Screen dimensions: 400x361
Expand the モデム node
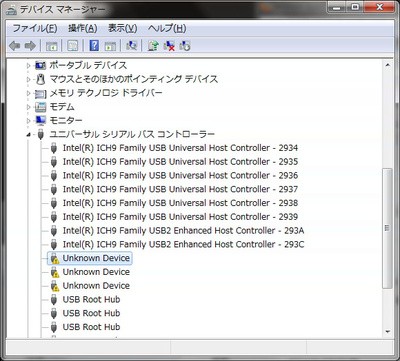[29, 107]
